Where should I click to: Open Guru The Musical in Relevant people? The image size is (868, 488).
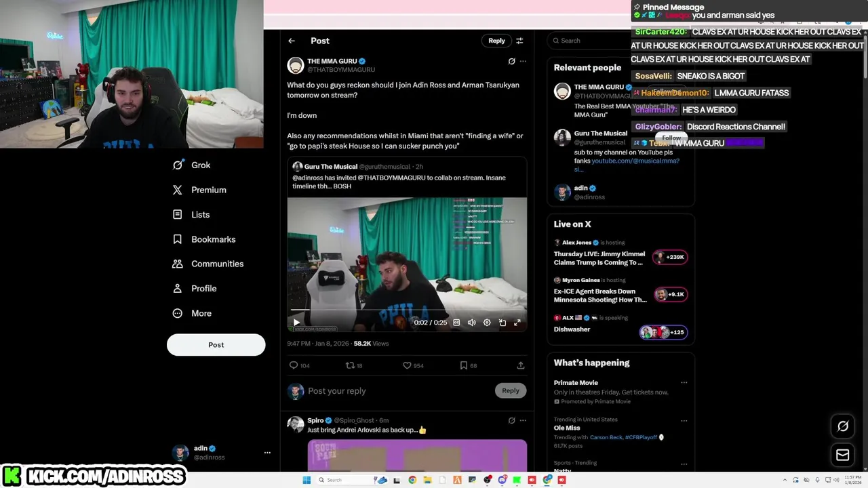(x=600, y=134)
